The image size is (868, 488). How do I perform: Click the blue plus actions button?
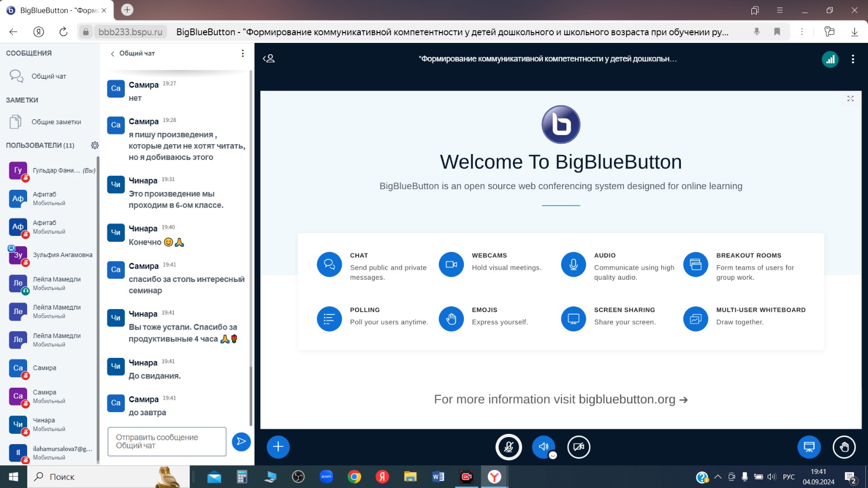(x=278, y=447)
